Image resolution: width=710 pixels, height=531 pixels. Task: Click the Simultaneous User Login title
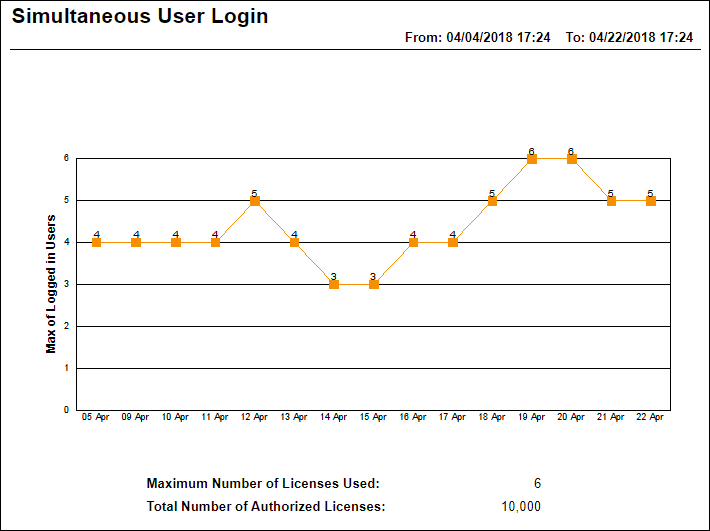140,17
